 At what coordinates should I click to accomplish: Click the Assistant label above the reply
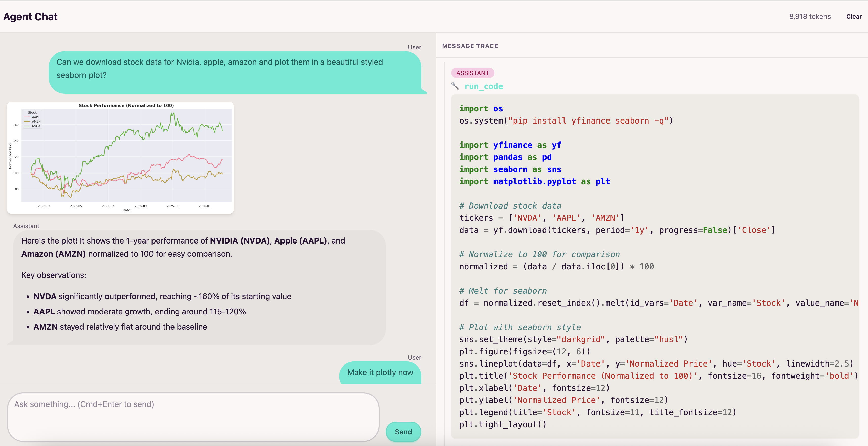coord(26,226)
